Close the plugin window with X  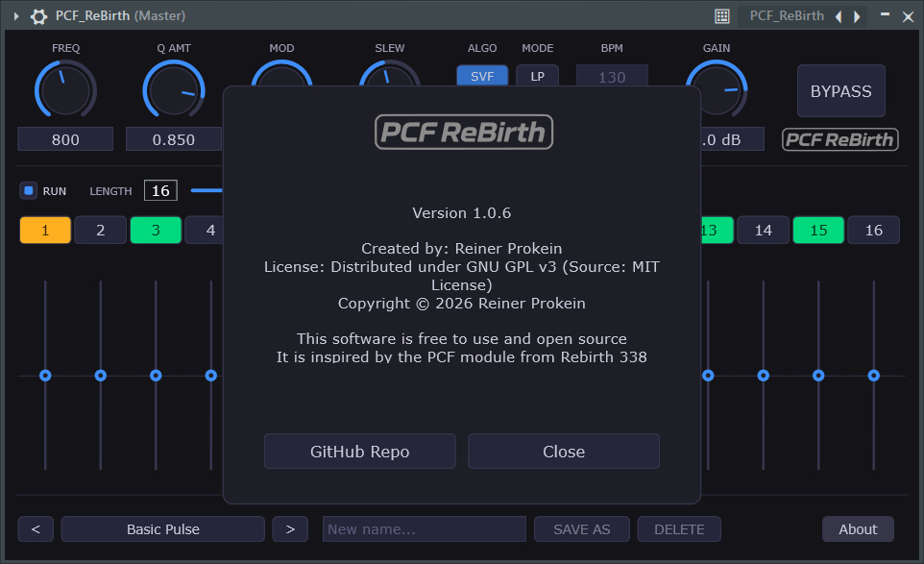[x=908, y=17]
